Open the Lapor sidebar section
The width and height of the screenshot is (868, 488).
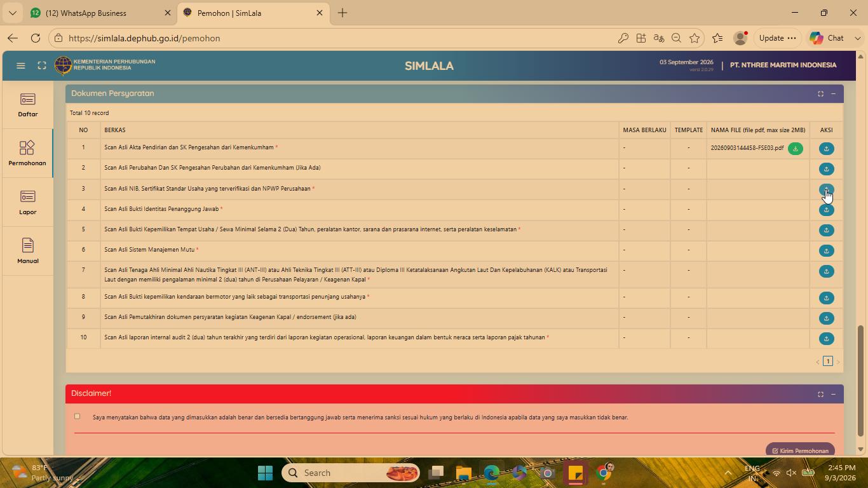27,203
